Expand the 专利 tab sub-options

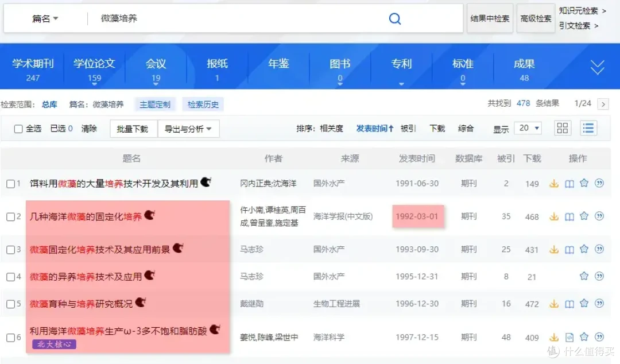[x=401, y=84]
